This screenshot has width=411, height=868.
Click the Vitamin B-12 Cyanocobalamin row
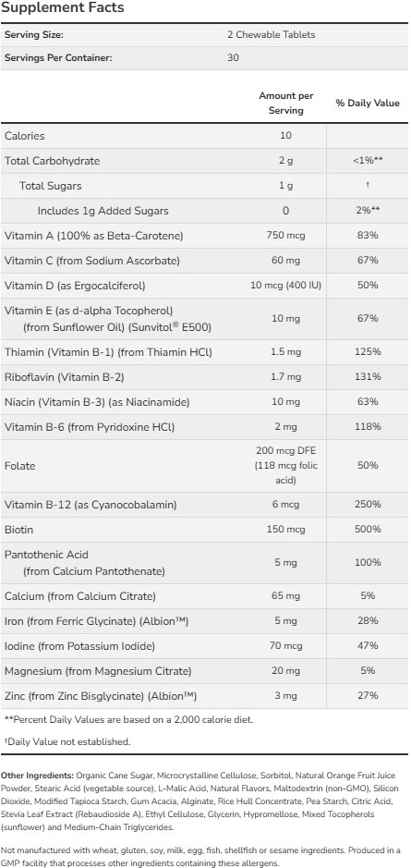coord(205,505)
